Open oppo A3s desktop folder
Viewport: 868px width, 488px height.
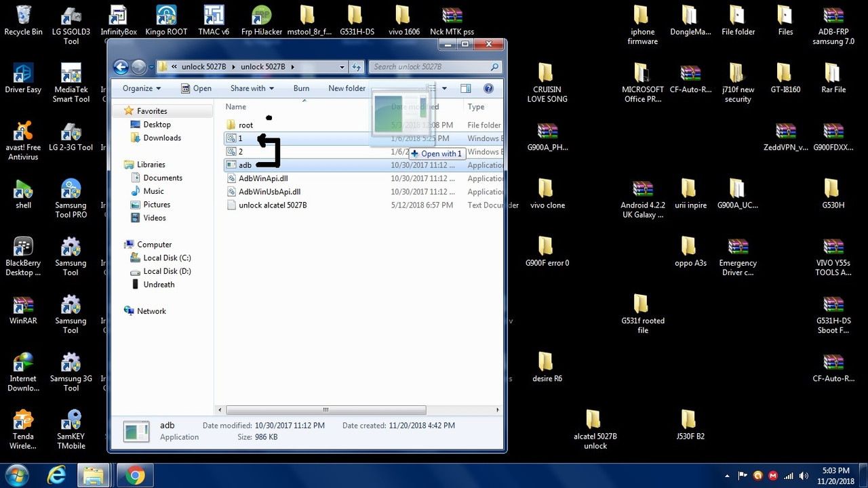point(690,251)
